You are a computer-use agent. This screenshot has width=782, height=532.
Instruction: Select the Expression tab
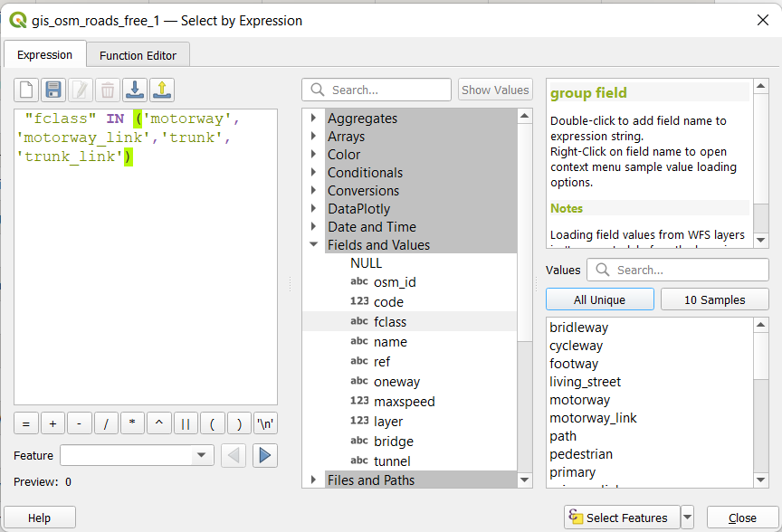coord(44,55)
